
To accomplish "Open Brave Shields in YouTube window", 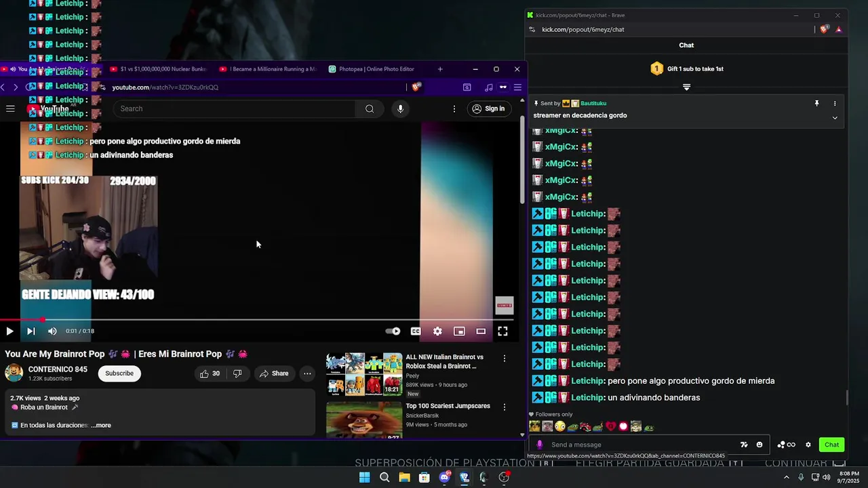I will coord(416,87).
